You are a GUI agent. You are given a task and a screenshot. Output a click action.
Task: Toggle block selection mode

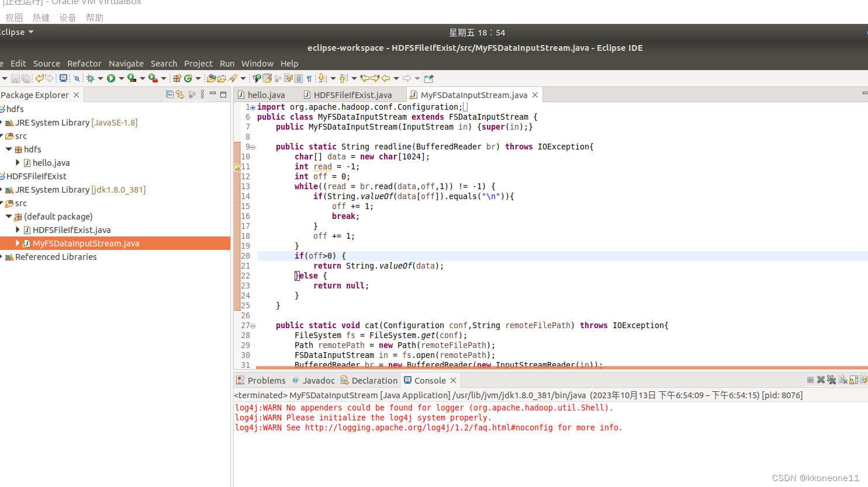coord(299,78)
